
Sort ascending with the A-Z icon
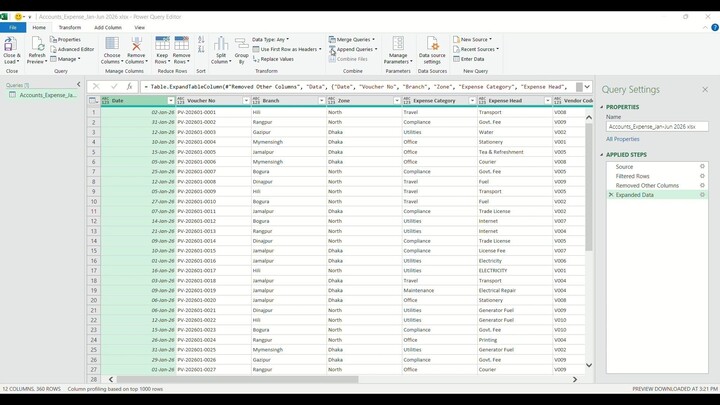coord(201,40)
